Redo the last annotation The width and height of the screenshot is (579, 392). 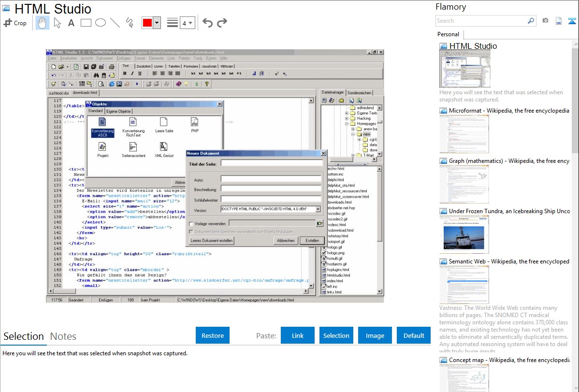click(x=222, y=23)
